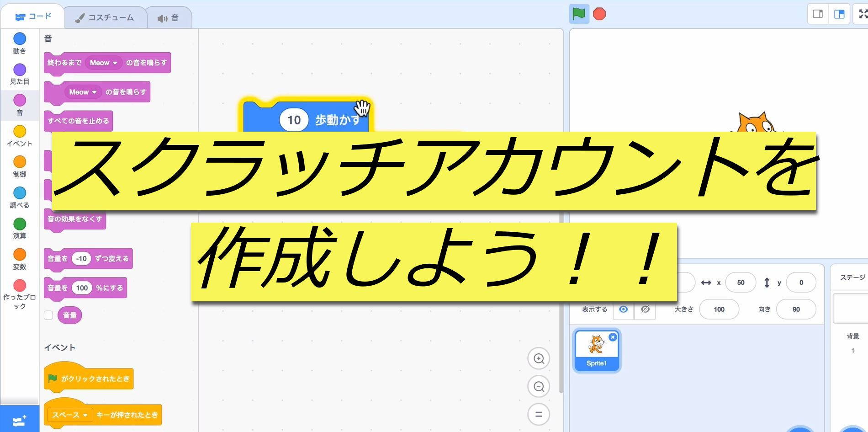Image resolution: width=868 pixels, height=432 pixels.
Task: Select the 動き block category
Action: click(20, 43)
